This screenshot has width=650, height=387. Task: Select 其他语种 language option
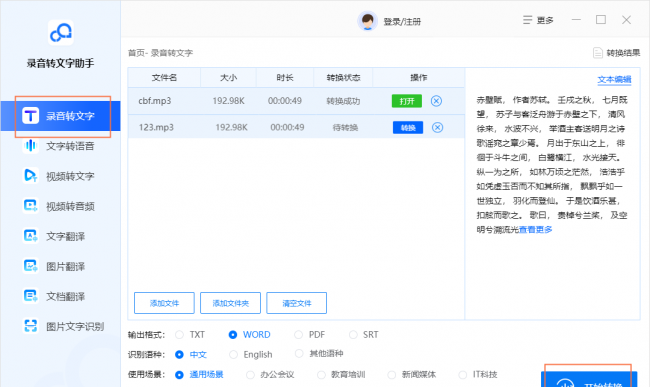point(299,353)
